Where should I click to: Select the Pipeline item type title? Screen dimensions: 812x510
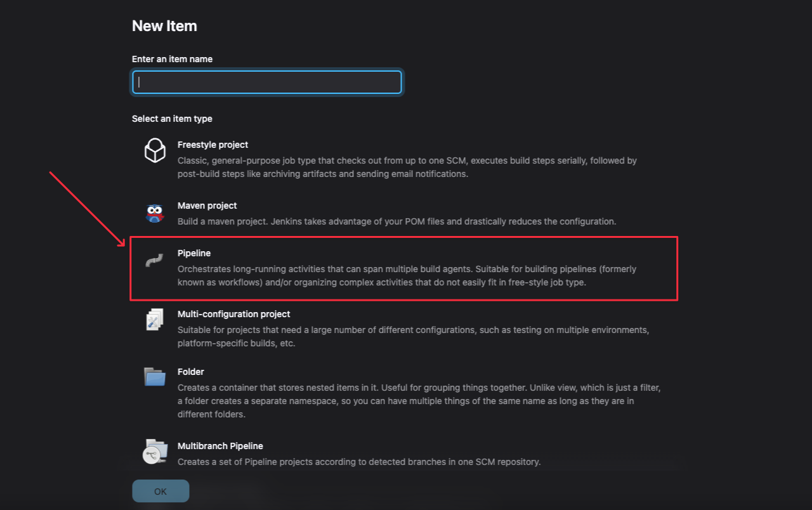(193, 253)
